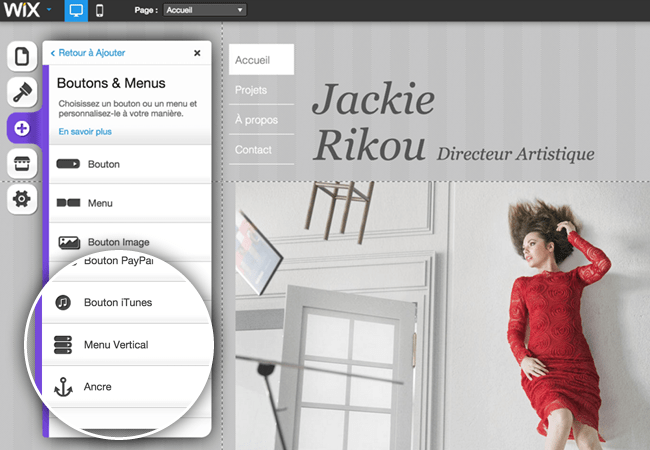Switch to desktop editor view

coord(76,10)
